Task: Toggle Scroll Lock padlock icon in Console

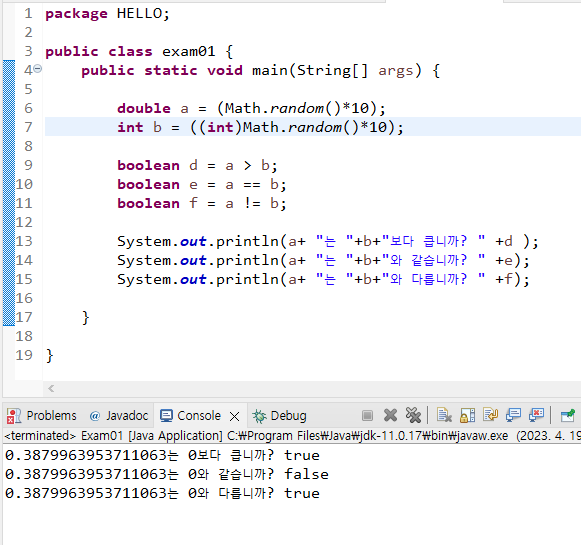Action: pyautogui.click(x=467, y=415)
